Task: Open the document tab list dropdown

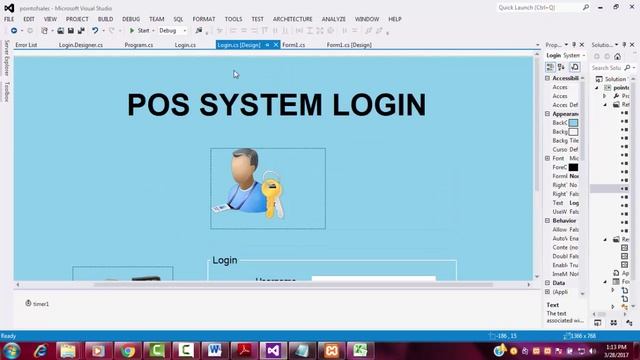Action: tap(537, 45)
